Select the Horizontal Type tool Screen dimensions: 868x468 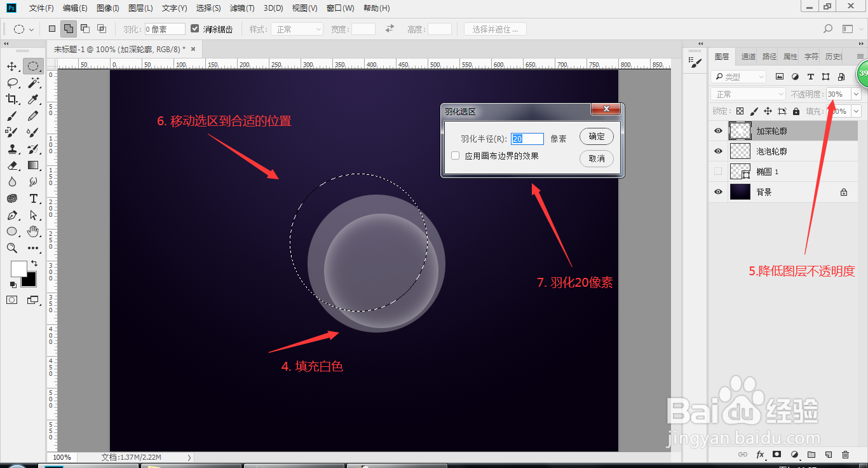click(33, 198)
